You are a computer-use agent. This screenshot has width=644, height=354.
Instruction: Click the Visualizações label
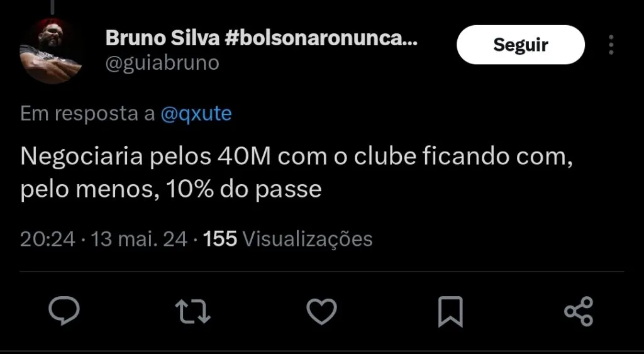307,239
